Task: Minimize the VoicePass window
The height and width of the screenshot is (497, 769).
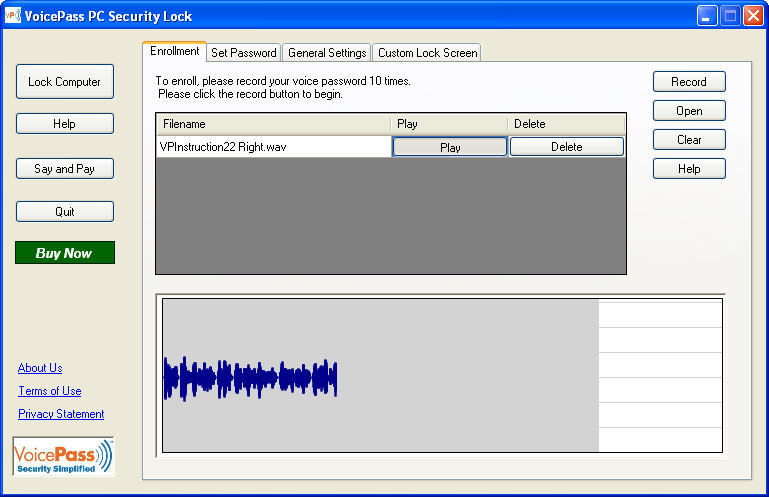Action: tap(707, 16)
